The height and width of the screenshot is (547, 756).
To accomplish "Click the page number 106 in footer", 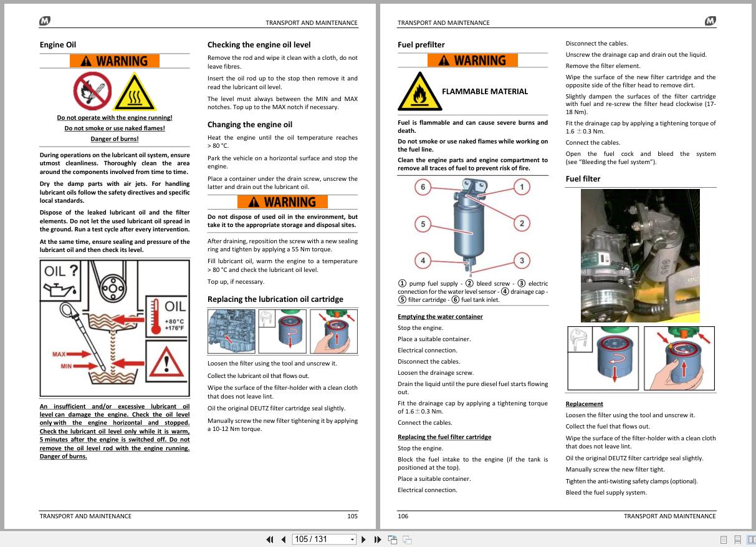I will [403, 516].
